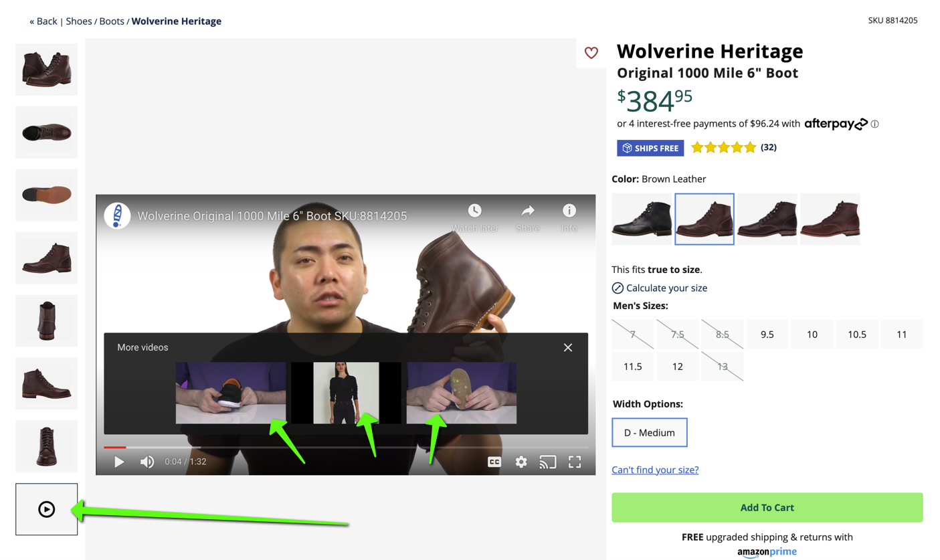Click the Wolverine Heritage brand heading
Screen dimensions: 940x560
click(710, 51)
